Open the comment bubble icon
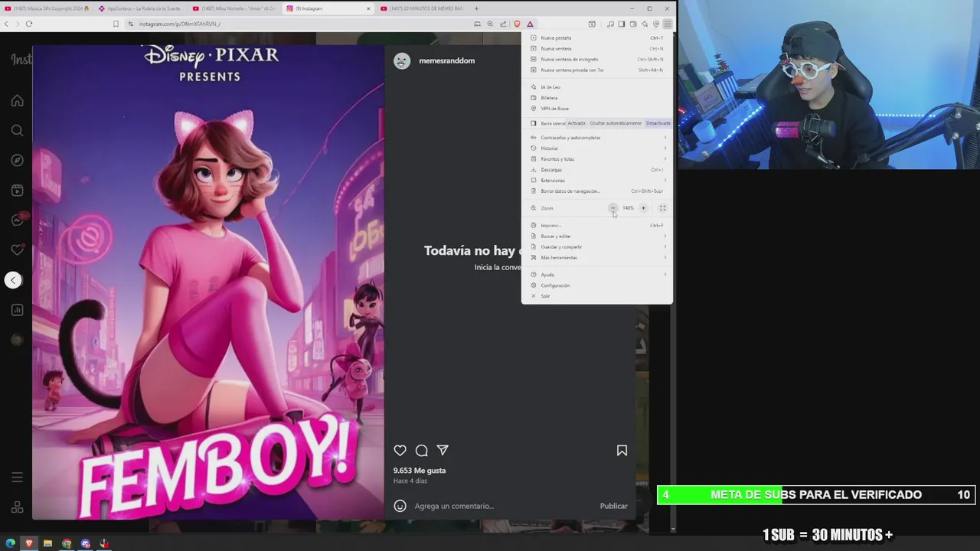This screenshot has height=551, width=980. pyautogui.click(x=421, y=451)
